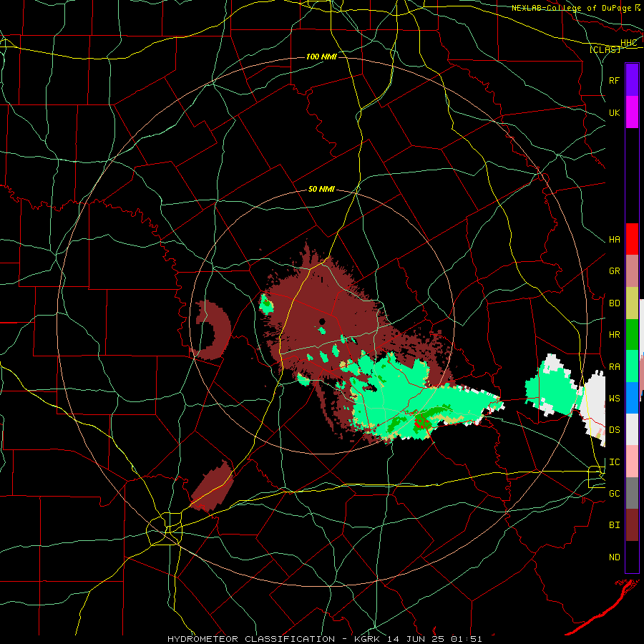Click the ND legend label
The height and width of the screenshot is (644, 644).
coord(614,557)
